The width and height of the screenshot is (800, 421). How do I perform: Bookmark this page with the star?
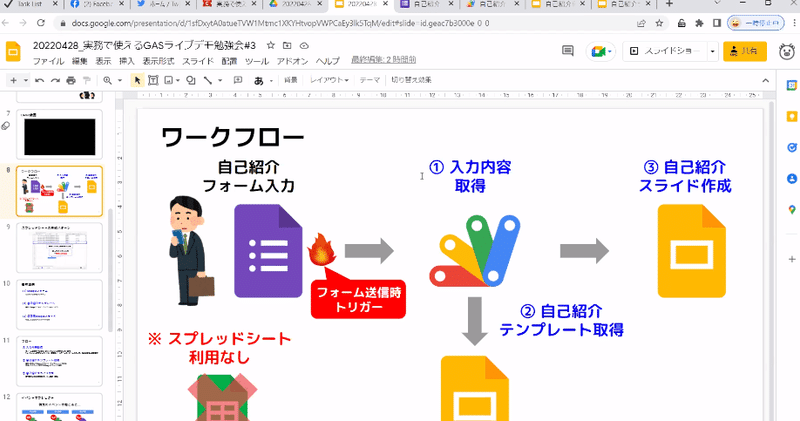(x=659, y=23)
